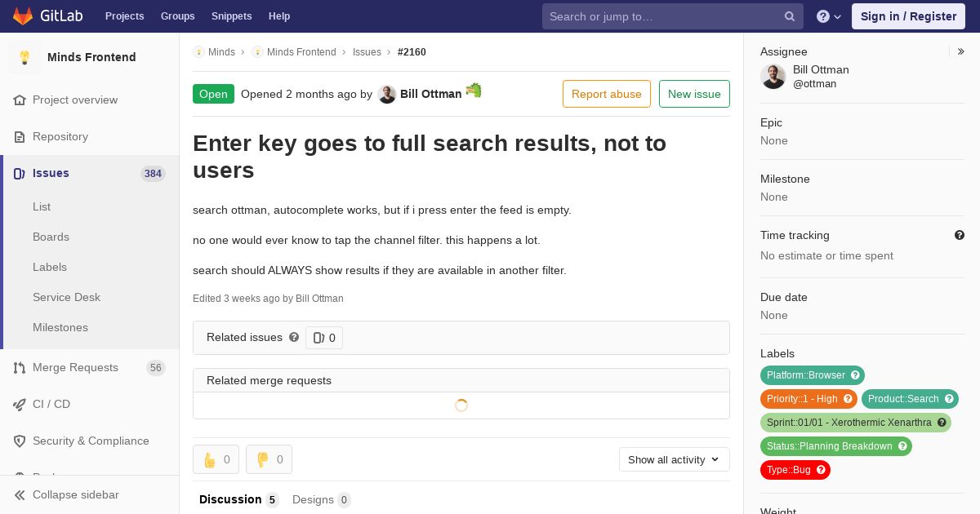
Task: Click the Status::Planning Breakdown help icon
Action: (x=902, y=446)
